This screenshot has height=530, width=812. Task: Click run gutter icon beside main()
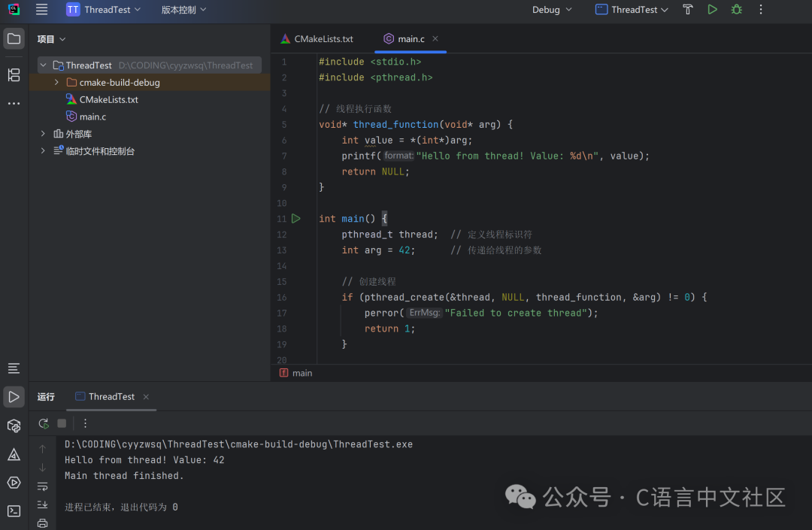295,219
